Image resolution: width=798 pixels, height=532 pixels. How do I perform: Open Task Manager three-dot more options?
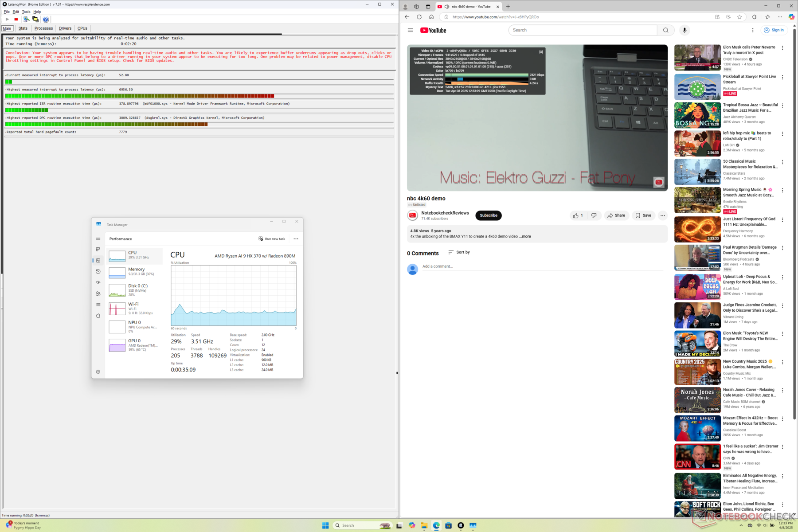296,239
